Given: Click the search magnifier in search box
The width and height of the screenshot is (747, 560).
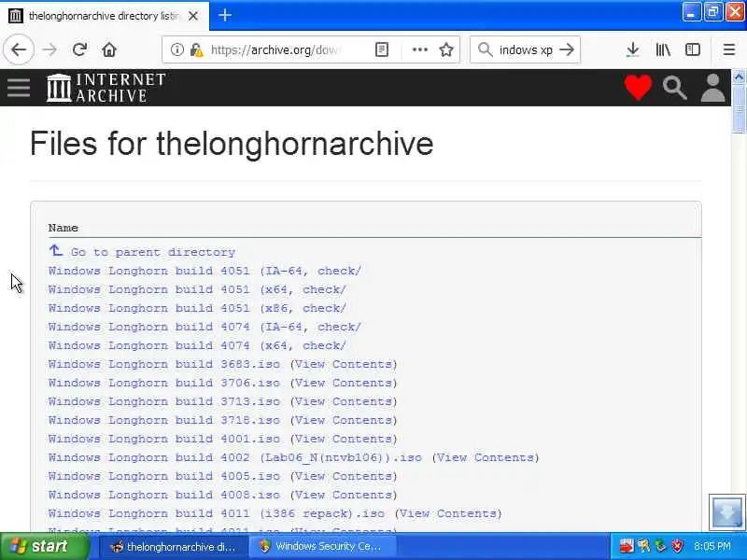Looking at the screenshot, I should click(x=485, y=49).
